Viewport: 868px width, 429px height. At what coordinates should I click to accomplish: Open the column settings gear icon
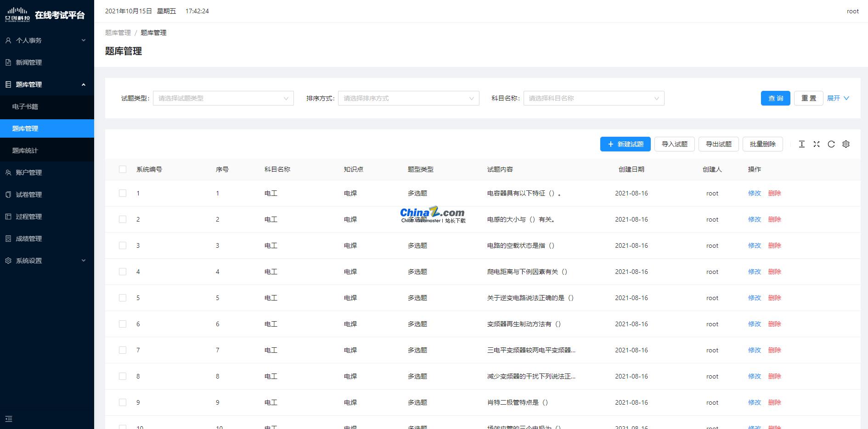click(845, 144)
